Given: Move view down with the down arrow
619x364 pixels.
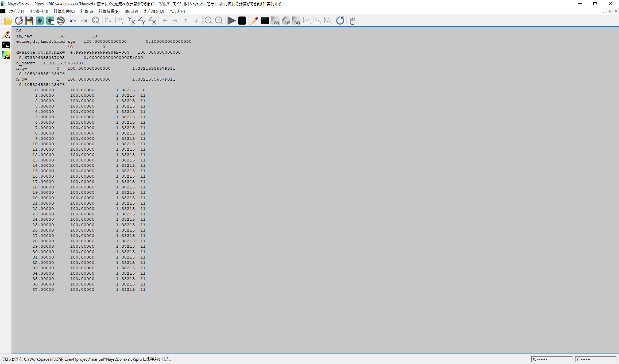Looking at the screenshot, I should pyautogui.click(x=196, y=21).
